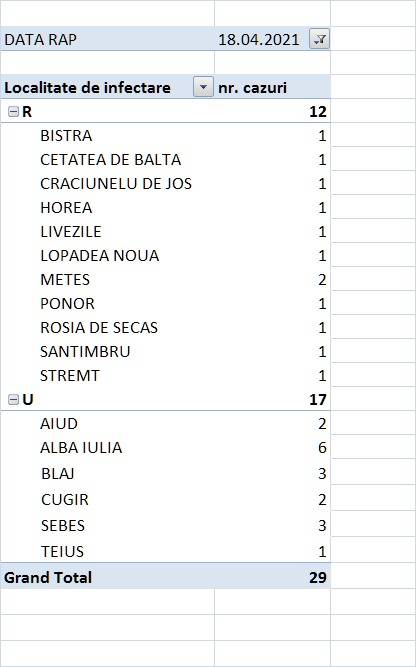Select the R subtotal value 12

click(318, 112)
